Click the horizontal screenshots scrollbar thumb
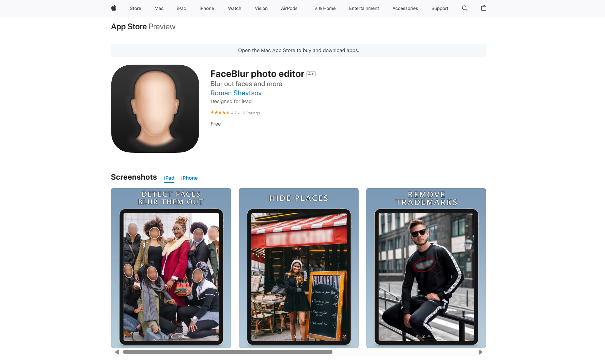Image resolution: width=605 pixels, height=364 pixels. coord(228,352)
